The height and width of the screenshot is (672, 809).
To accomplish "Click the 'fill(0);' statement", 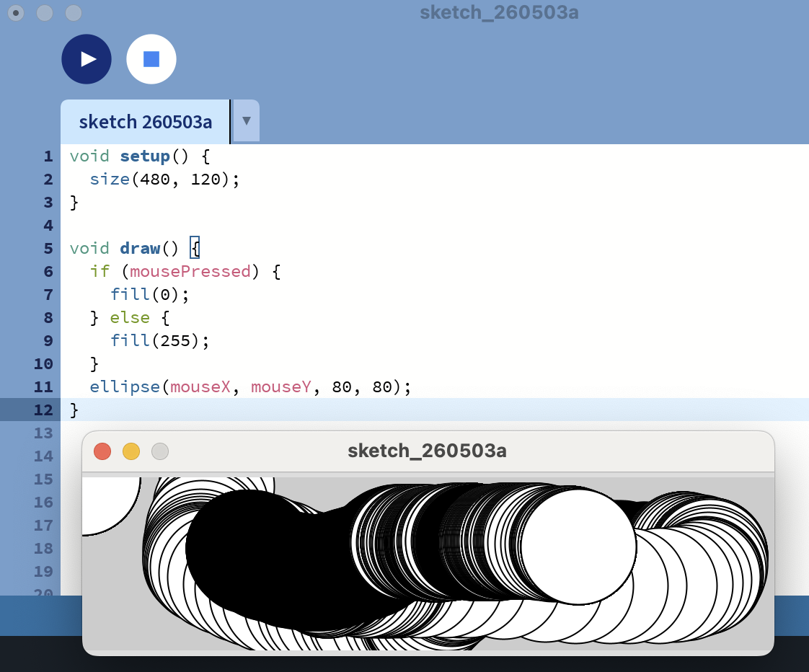I will 150,294.
